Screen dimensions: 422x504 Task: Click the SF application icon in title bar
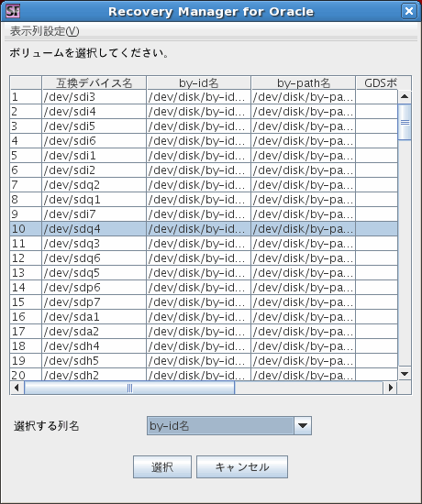point(13,11)
